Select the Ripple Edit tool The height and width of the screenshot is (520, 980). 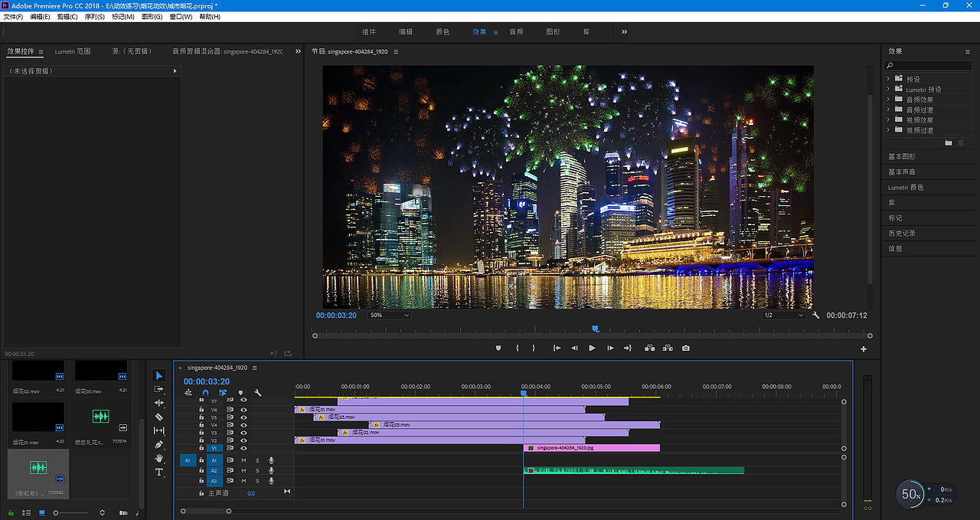coord(159,403)
